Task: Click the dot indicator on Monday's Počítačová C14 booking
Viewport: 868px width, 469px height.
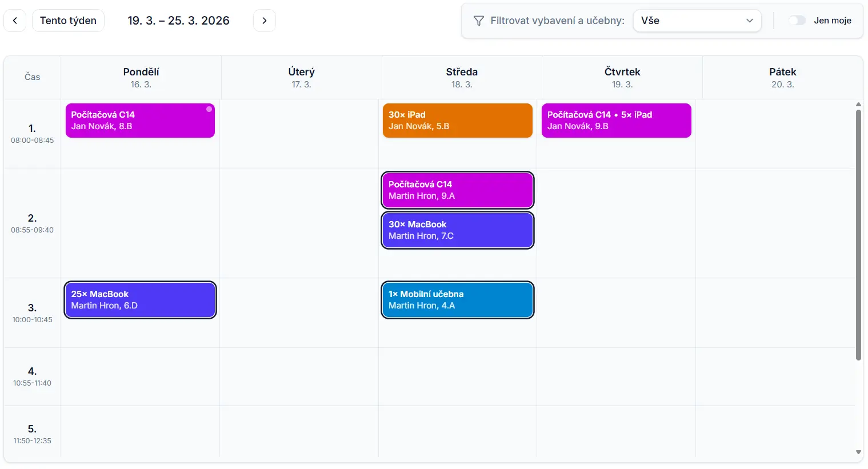Action: point(209,109)
